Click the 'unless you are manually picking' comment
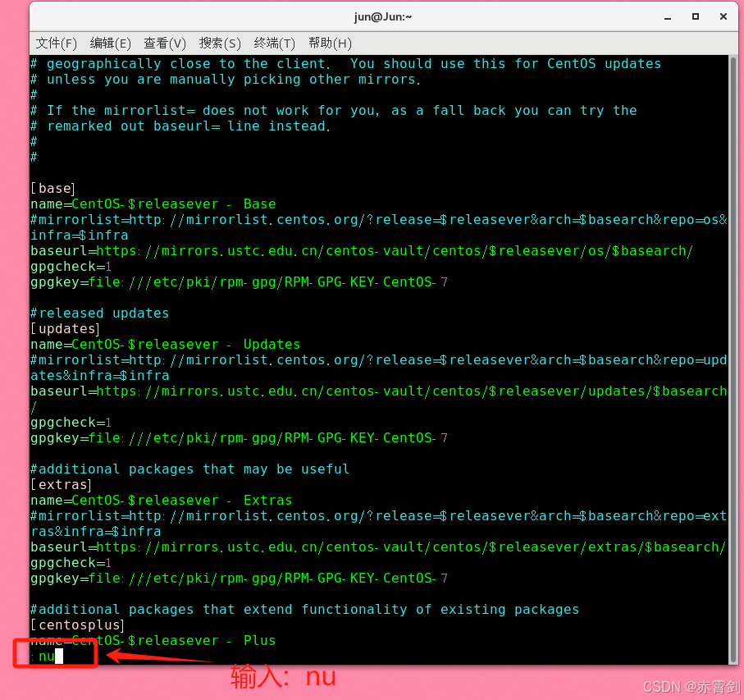744x700 pixels. coord(226,80)
